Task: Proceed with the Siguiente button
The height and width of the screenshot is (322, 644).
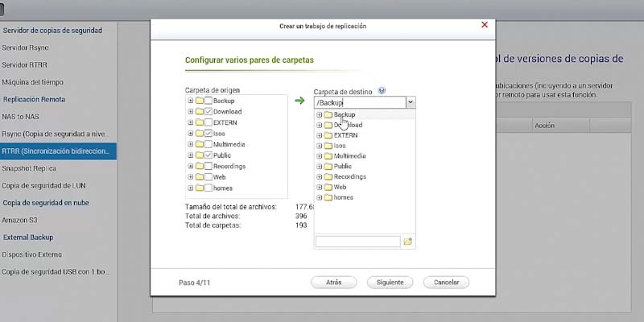Action: click(x=390, y=283)
